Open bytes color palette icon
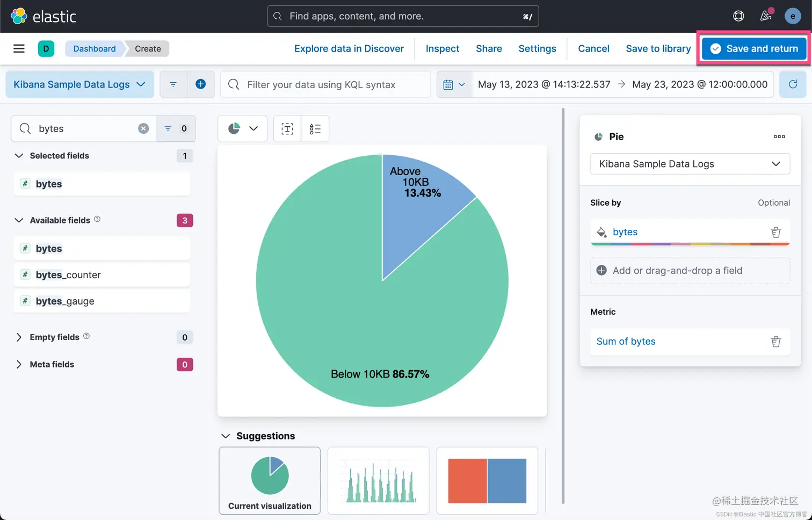Viewport: 812px width, 520px height. tap(601, 232)
